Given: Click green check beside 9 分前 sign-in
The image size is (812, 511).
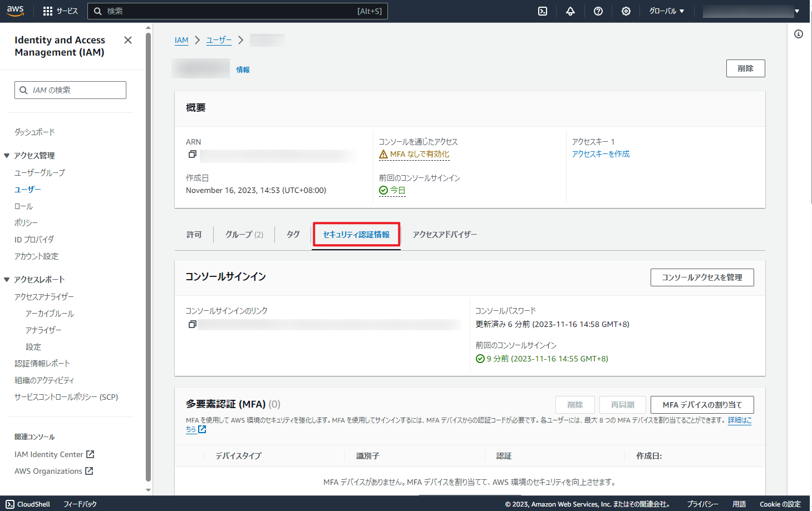Looking at the screenshot, I should (480, 359).
